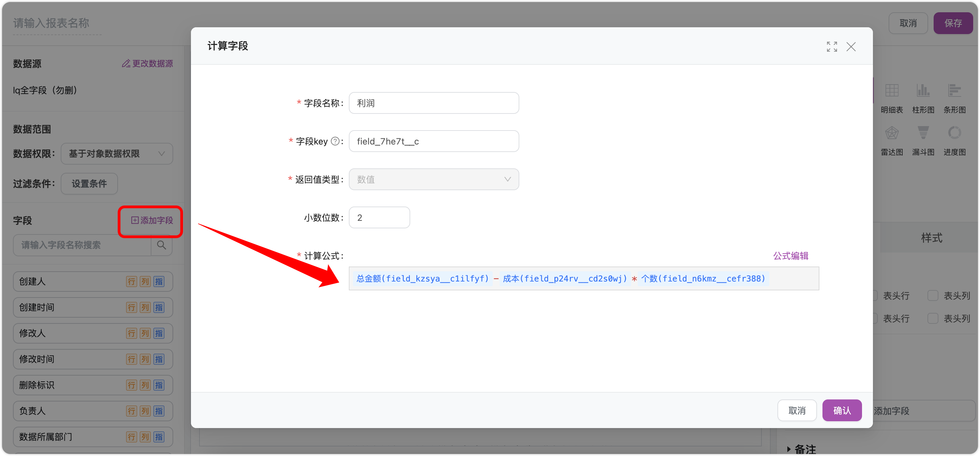This screenshot has width=980, height=456.
Task: Click the 计算公式 formula box
Action: 583,278
